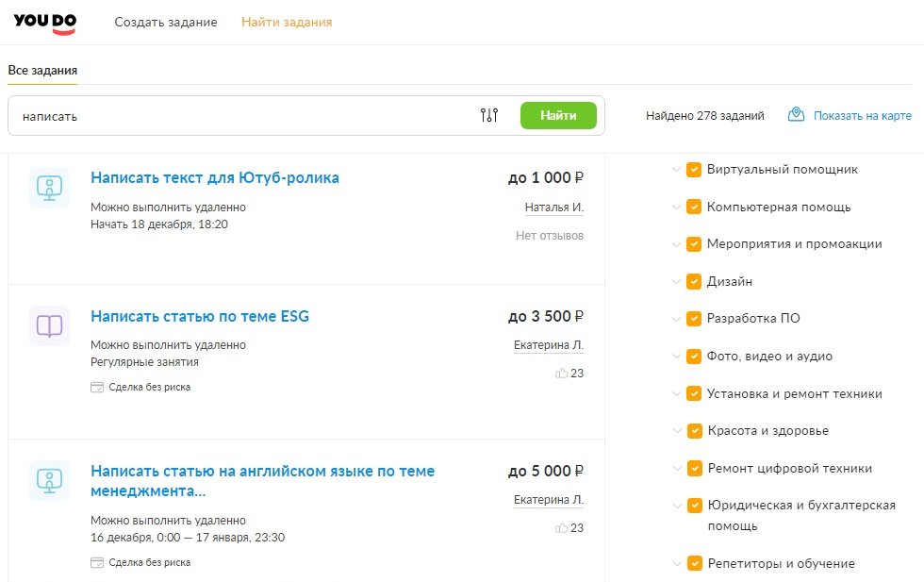Image resolution: width=924 pixels, height=582 pixels.
Task: Expand Красота и здоровье subcategories
Action: (x=677, y=430)
